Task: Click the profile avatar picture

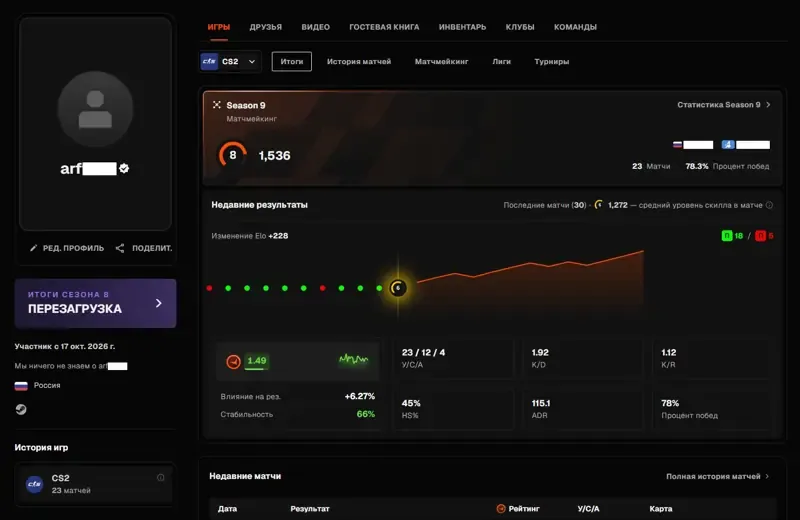Action: (x=95, y=109)
